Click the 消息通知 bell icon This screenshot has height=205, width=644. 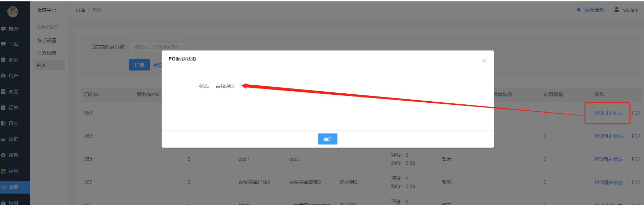click(x=579, y=10)
